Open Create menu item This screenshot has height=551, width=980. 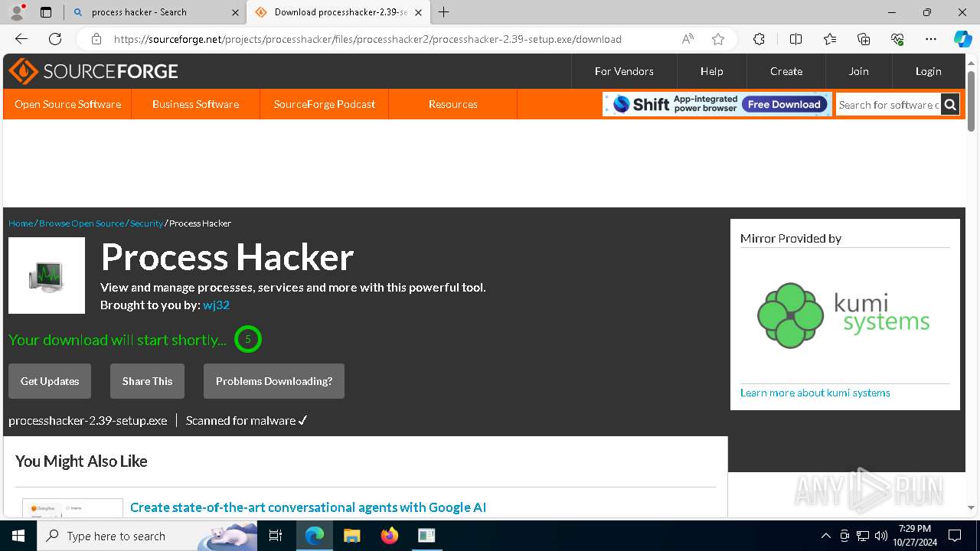pos(786,71)
